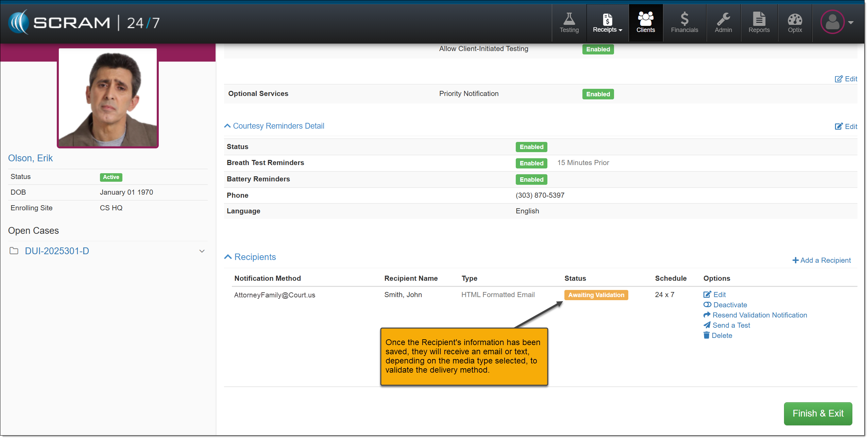Open the Financials dollar icon
Screen dimensions: 868x439
click(x=684, y=19)
